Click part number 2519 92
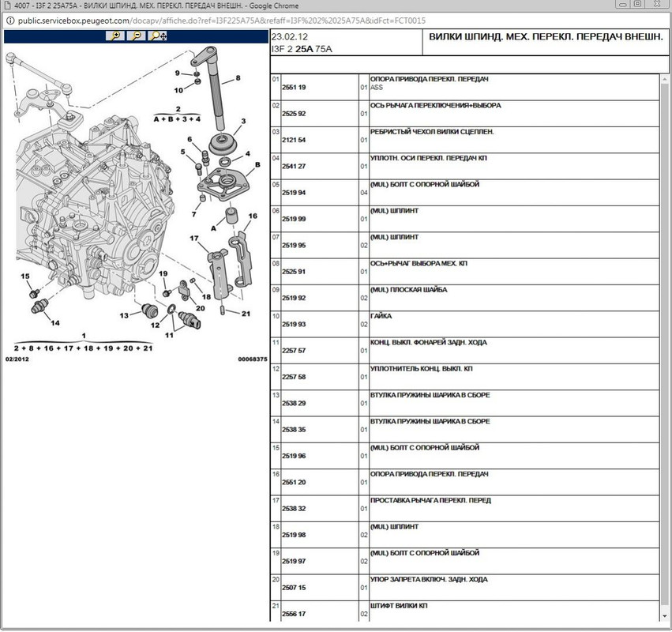 [294, 298]
